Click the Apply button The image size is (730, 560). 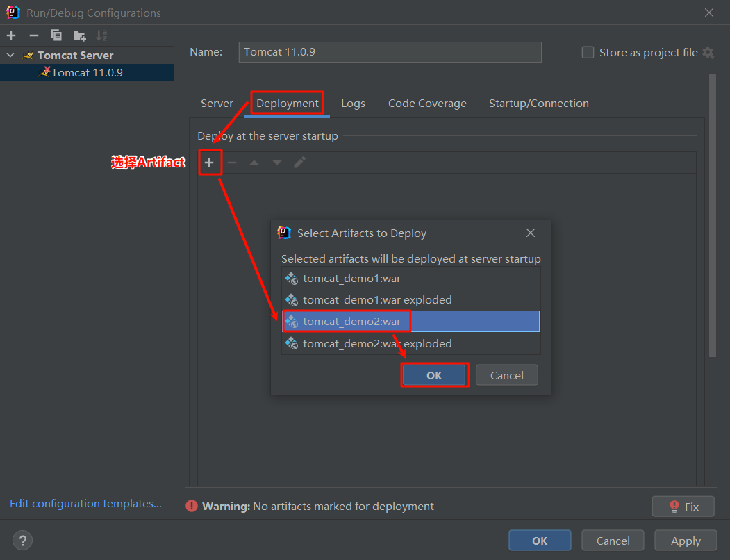686,541
